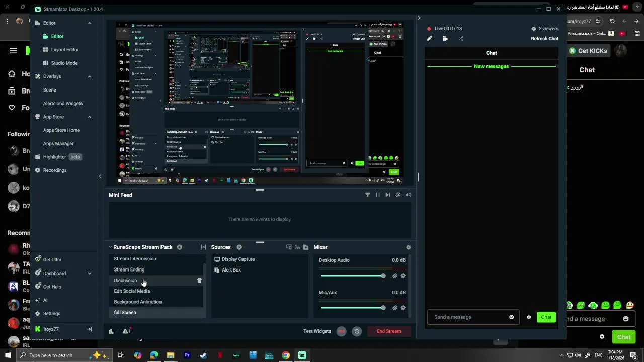Expand the Dashboard sidebar menu
Viewport: 644px width, 362px height.
tap(90, 274)
